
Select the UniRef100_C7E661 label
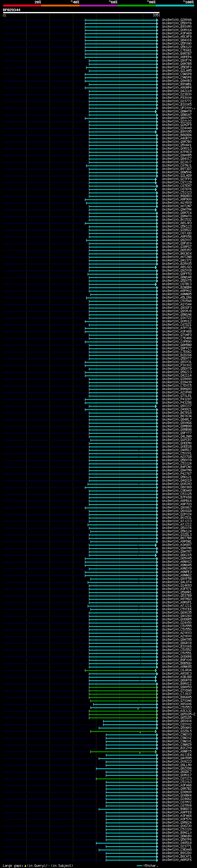tap(177, 50)
